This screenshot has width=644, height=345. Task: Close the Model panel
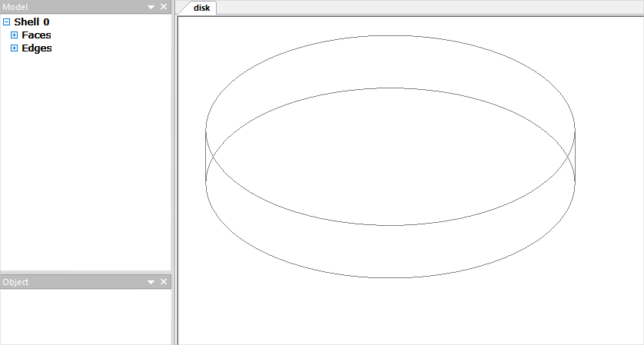tap(163, 7)
